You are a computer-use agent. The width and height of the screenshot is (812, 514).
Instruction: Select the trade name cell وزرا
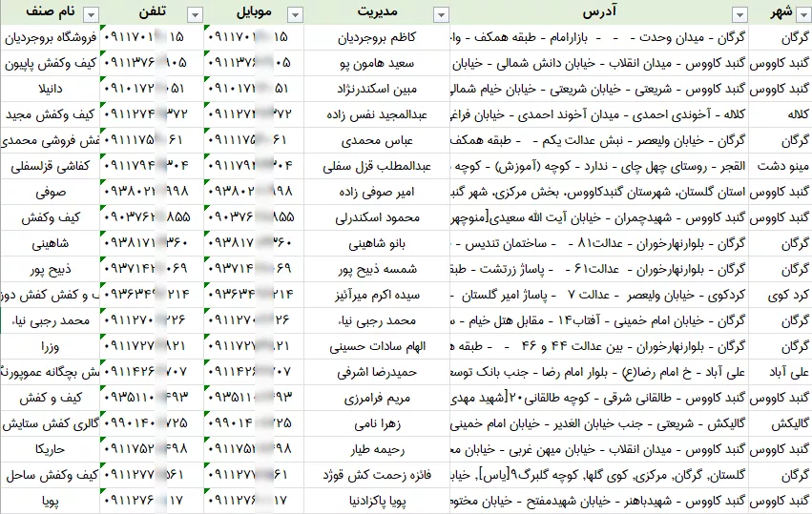pyautogui.click(x=50, y=346)
